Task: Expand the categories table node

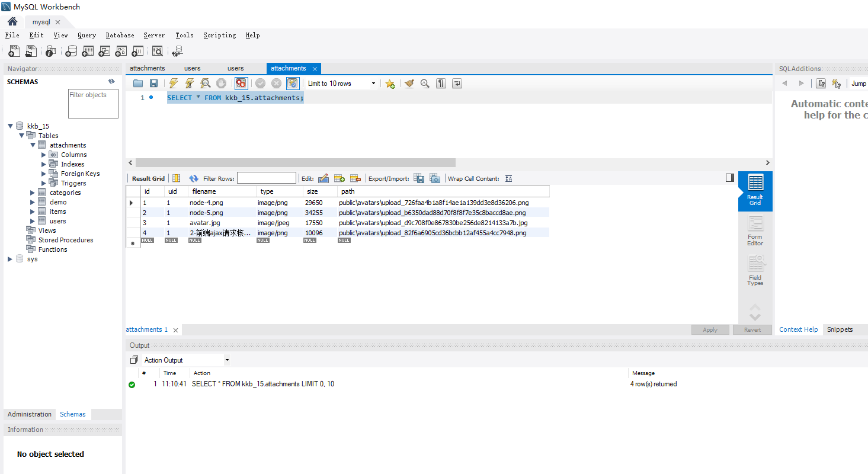Action: [33, 193]
